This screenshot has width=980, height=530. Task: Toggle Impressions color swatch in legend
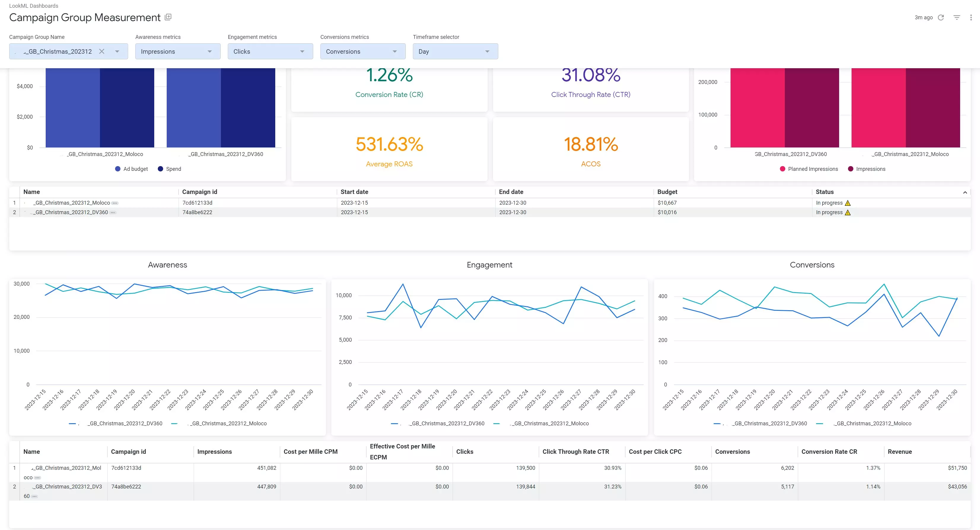(x=851, y=169)
